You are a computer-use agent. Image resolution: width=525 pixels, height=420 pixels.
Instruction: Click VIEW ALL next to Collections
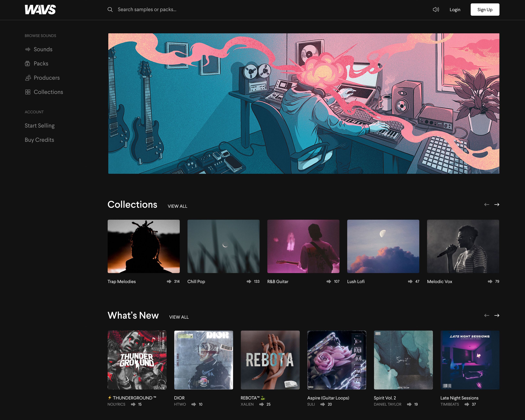177,206
